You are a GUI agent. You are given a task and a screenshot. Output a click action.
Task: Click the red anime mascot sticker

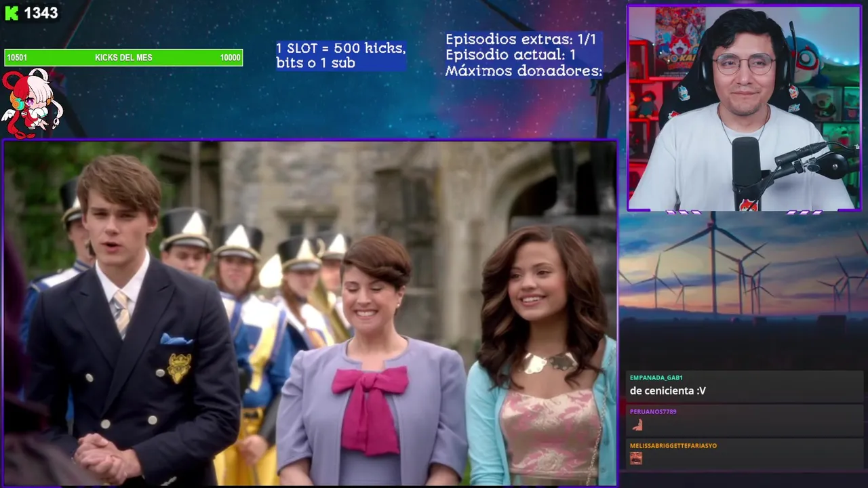click(31, 103)
